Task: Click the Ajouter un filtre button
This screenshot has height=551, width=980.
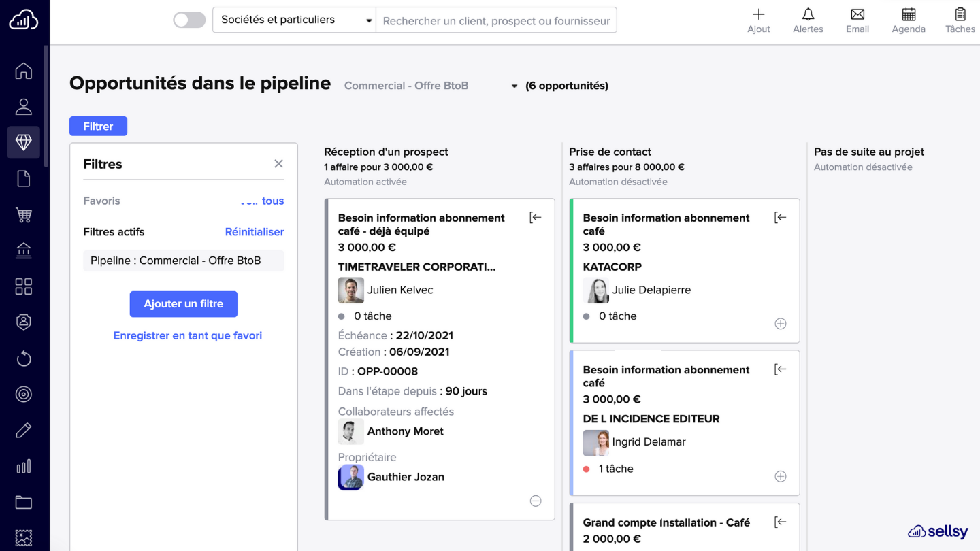Action: 184,304
